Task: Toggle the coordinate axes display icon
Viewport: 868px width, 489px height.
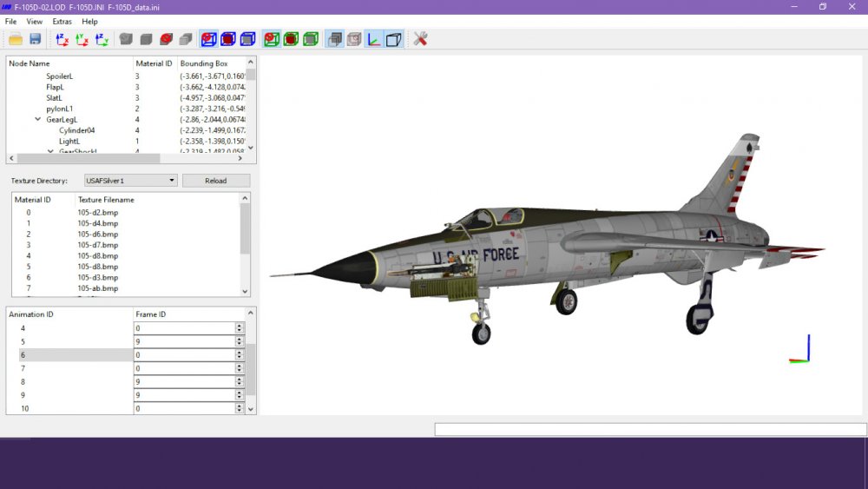Action: click(374, 39)
